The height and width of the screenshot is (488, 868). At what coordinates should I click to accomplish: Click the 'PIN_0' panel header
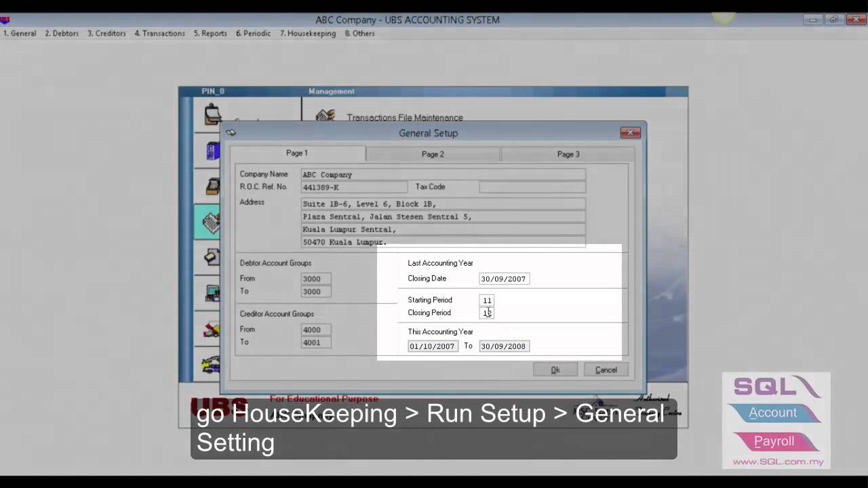(x=213, y=91)
